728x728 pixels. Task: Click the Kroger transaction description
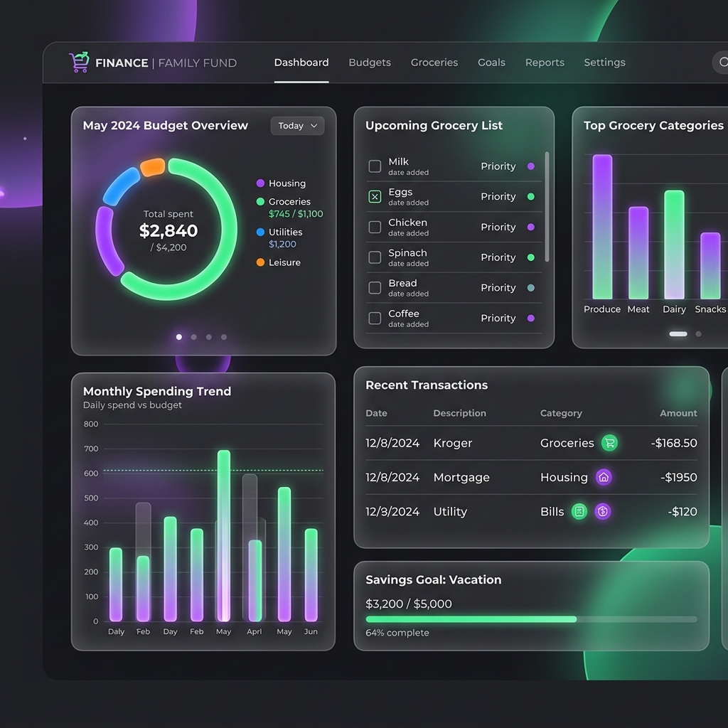pyautogui.click(x=453, y=444)
